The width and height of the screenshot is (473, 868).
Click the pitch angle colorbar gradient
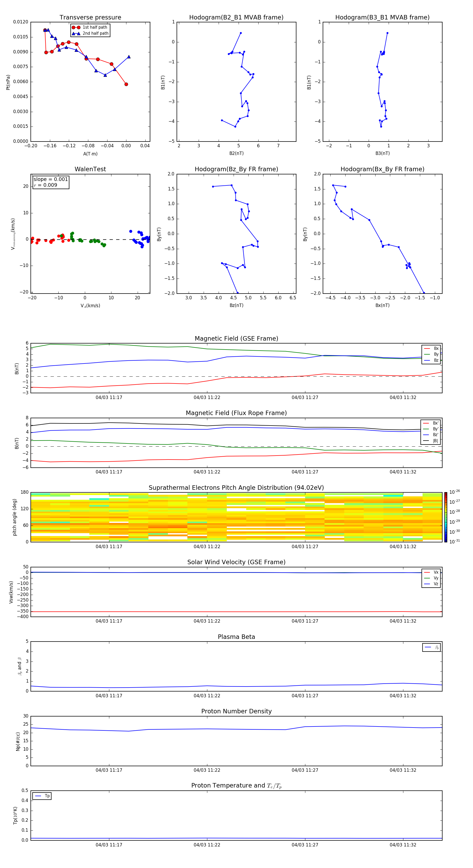pyautogui.click(x=446, y=517)
